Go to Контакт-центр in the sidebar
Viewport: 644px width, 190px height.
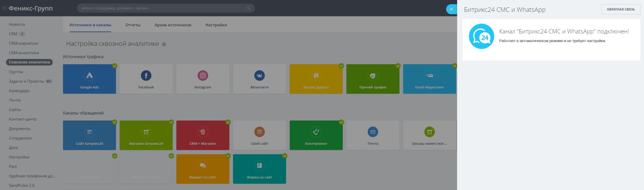23,119
